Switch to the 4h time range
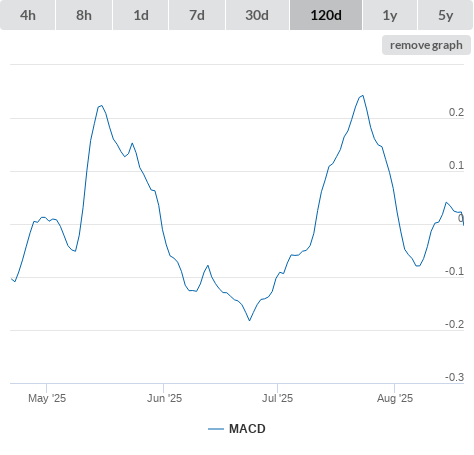 tap(28, 15)
